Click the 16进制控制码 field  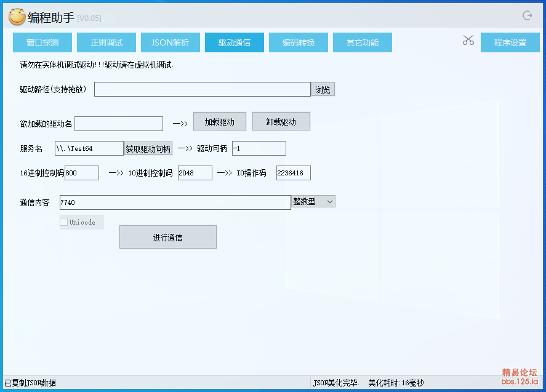[x=81, y=173]
